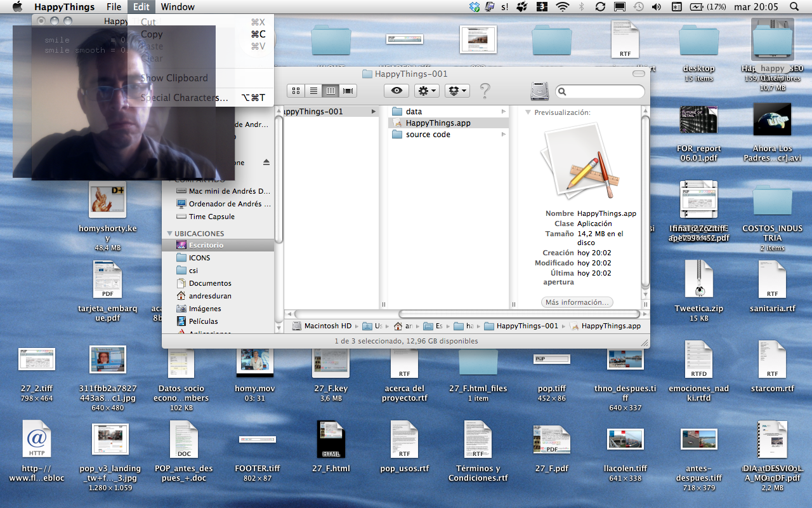Open the Action gear dropdown
Image resolution: width=812 pixels, height=508 pixels.
tap(425, 91)
